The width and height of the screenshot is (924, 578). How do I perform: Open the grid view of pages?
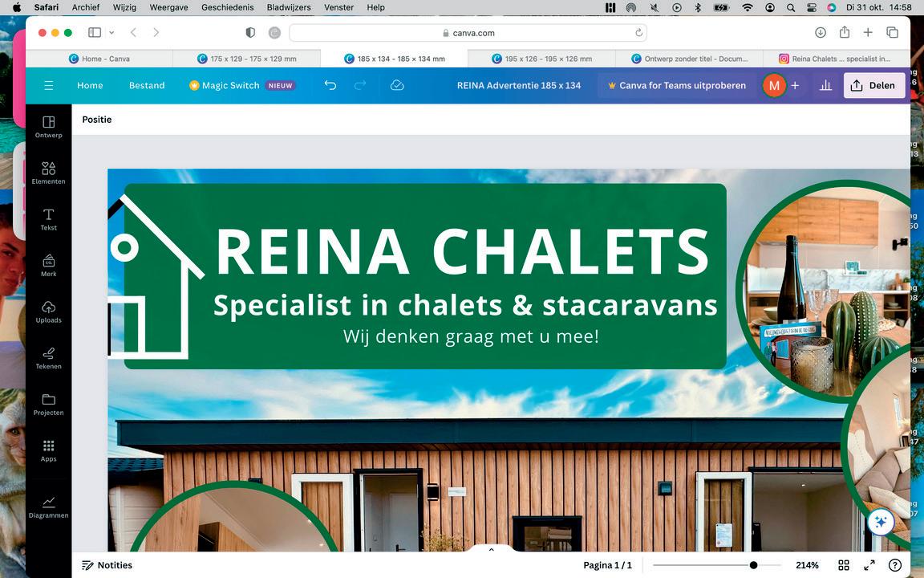pos(843,565)
